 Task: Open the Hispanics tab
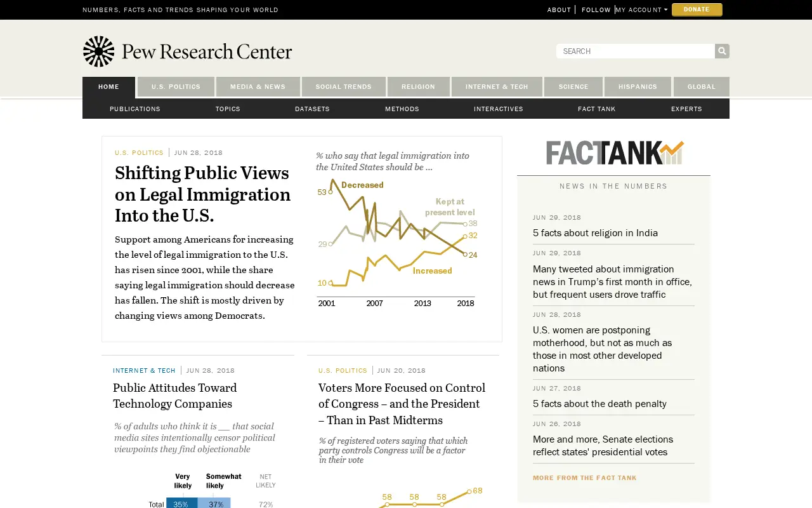point(638,87)
